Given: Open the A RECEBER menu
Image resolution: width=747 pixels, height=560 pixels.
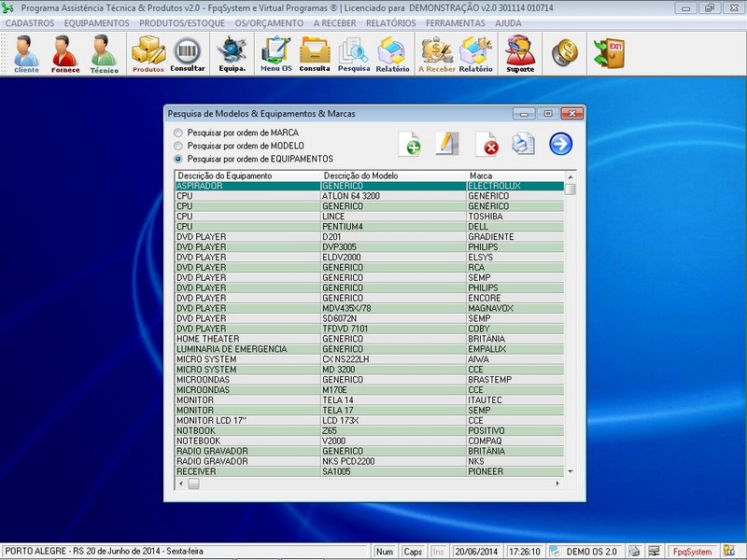Looking at the screenshot, I should (335, 23).
